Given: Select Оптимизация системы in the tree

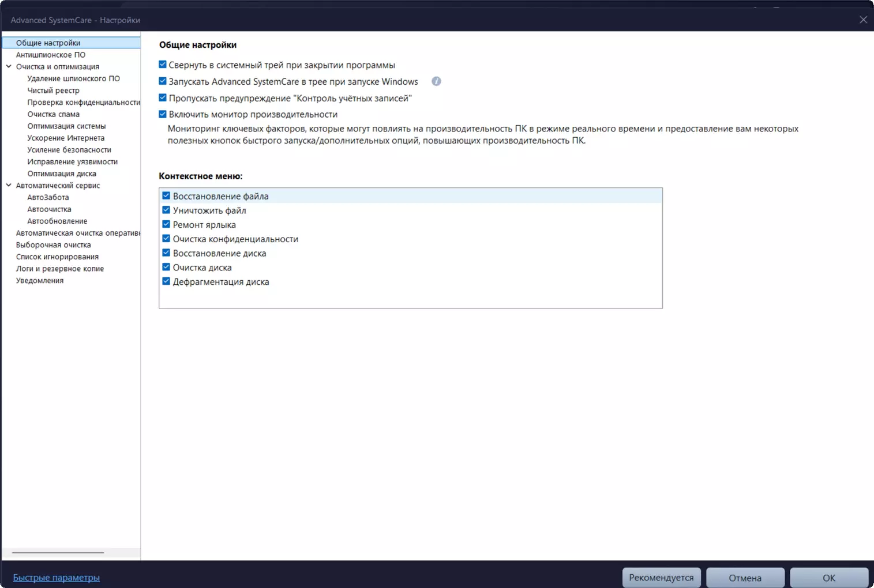Looking at the screenshot, I should pos(66,126).
